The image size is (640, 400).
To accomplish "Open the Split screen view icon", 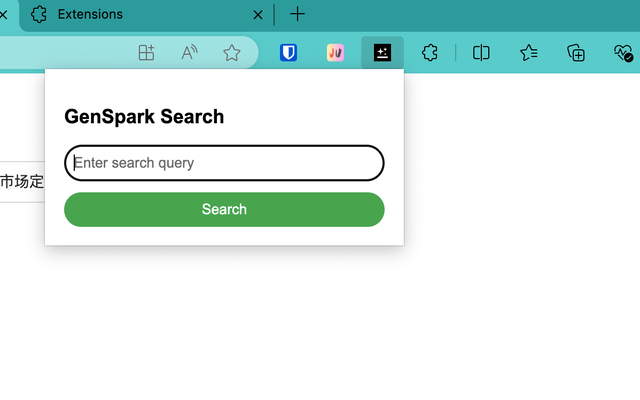I will click(481, 53).
